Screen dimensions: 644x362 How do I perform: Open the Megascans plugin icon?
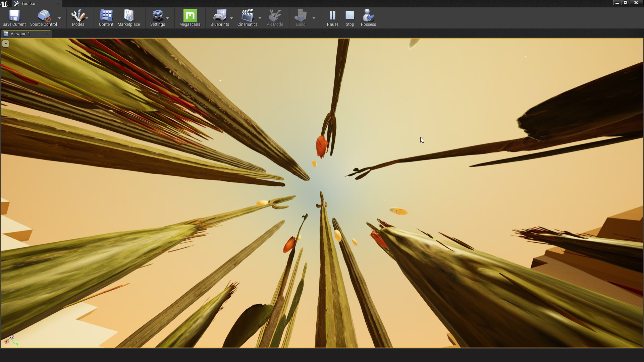pos(190,16)
